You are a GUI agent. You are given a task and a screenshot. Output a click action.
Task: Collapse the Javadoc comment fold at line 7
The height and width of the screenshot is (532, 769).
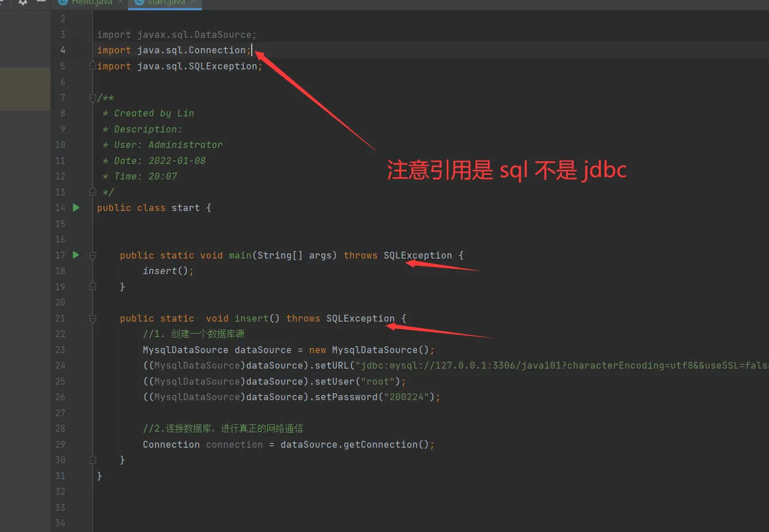click(93, 98)
